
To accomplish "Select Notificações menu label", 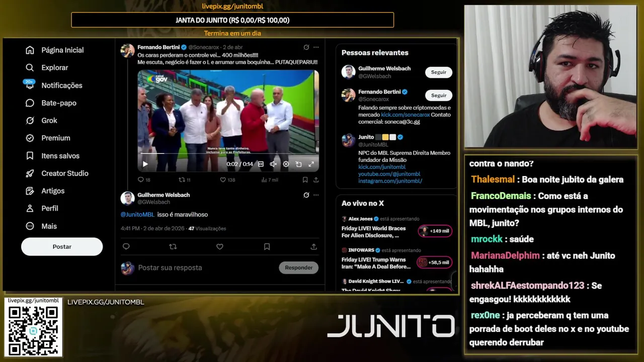I will coord(62,85).
